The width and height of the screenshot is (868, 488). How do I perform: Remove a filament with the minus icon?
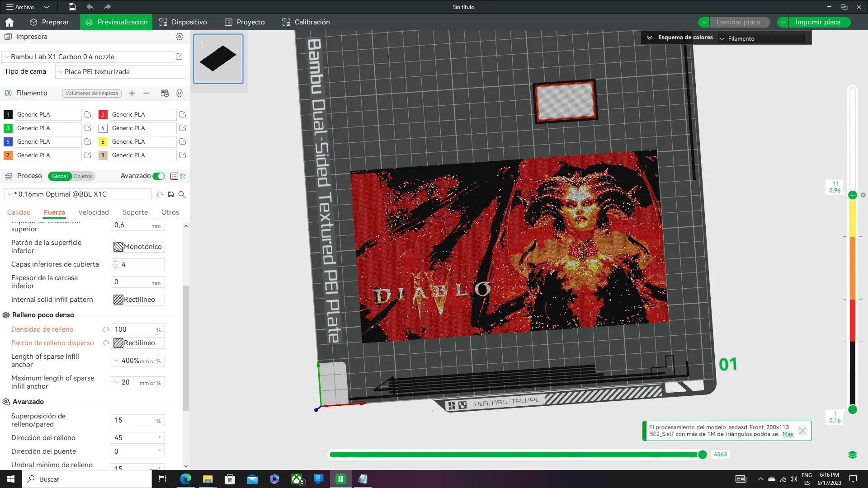[146, 93]
